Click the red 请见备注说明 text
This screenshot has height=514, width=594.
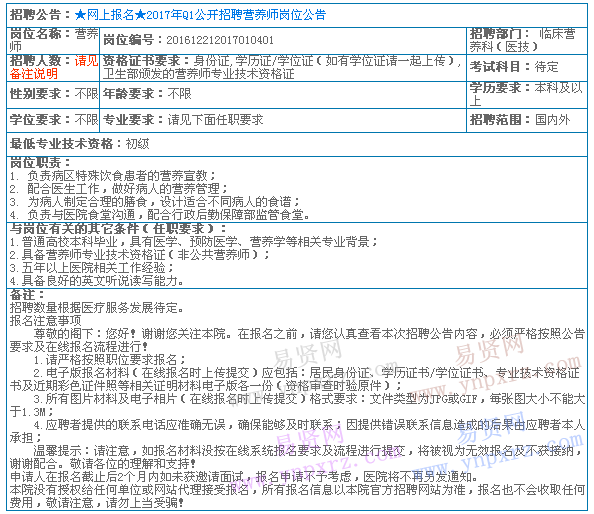tap(54, 67)
